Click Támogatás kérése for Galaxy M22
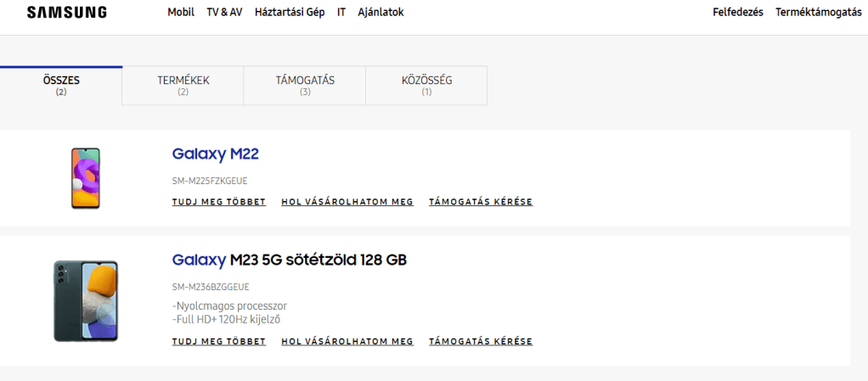The height and width of the screenshot is (381, 868). tap(481, 202)
